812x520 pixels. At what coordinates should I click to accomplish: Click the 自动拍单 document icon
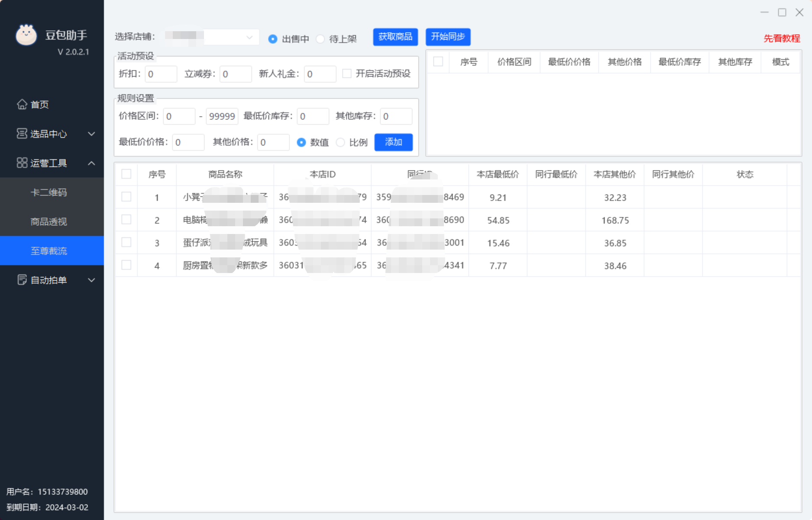pos(22,280)
